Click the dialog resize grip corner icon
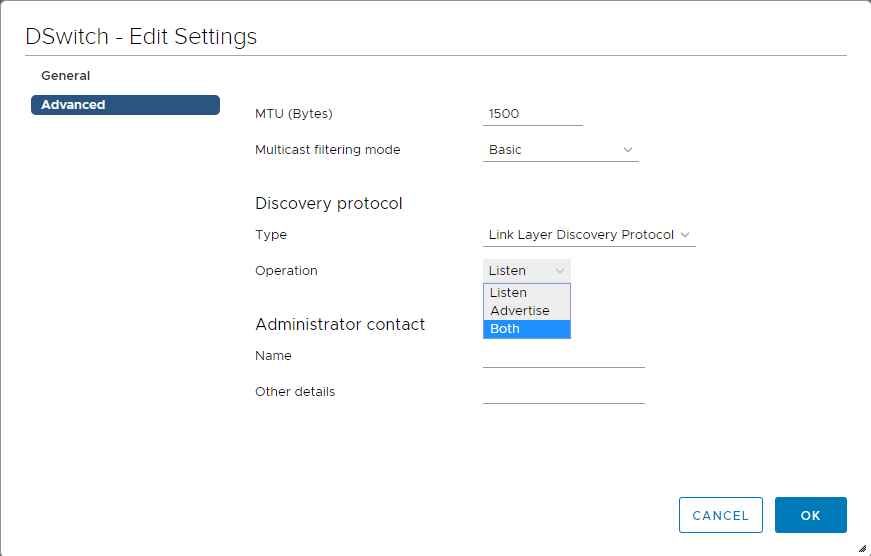Viewport: 871px width, 556px height. [862, 547]
